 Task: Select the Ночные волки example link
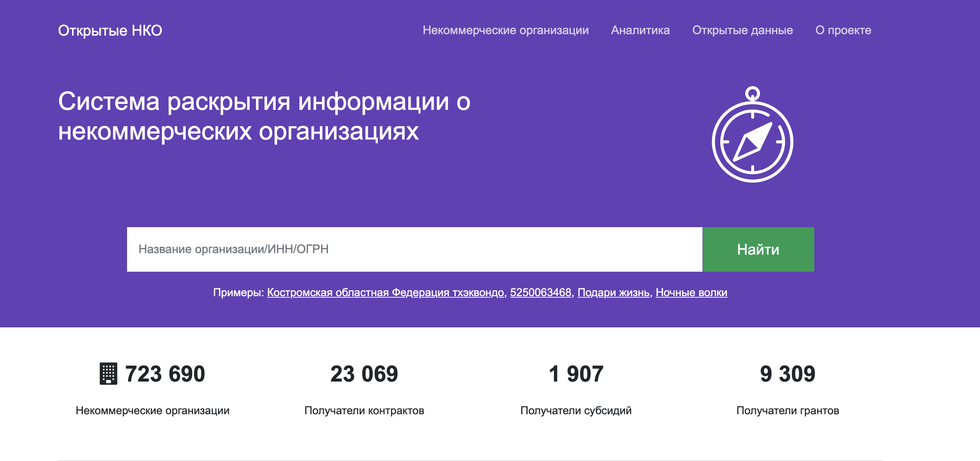pyautogui.click(x=691, y=292)
